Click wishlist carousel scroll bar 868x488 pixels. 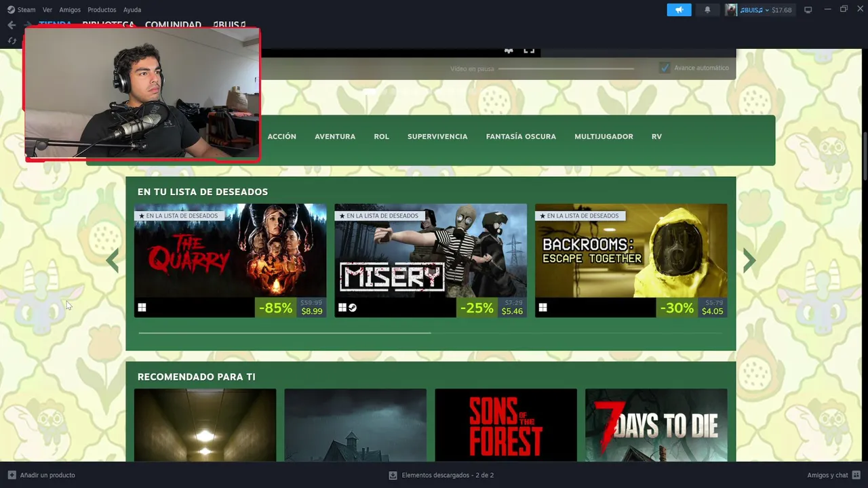point(284,333)
